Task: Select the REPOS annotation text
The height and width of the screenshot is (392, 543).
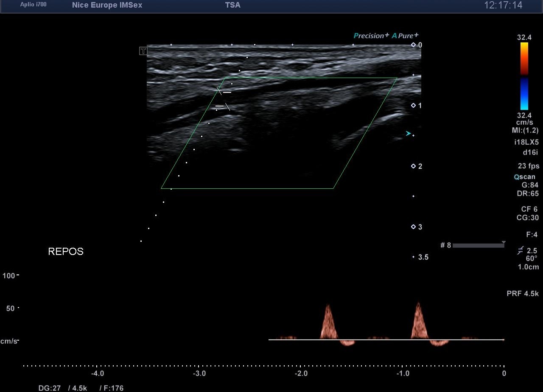Action: click(66, 252)
